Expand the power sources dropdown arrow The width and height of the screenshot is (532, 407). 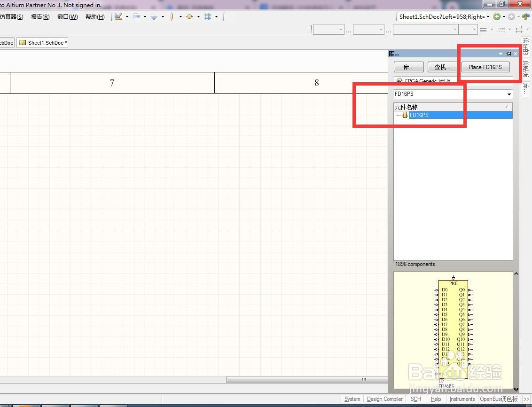click(x=163, y=16)
